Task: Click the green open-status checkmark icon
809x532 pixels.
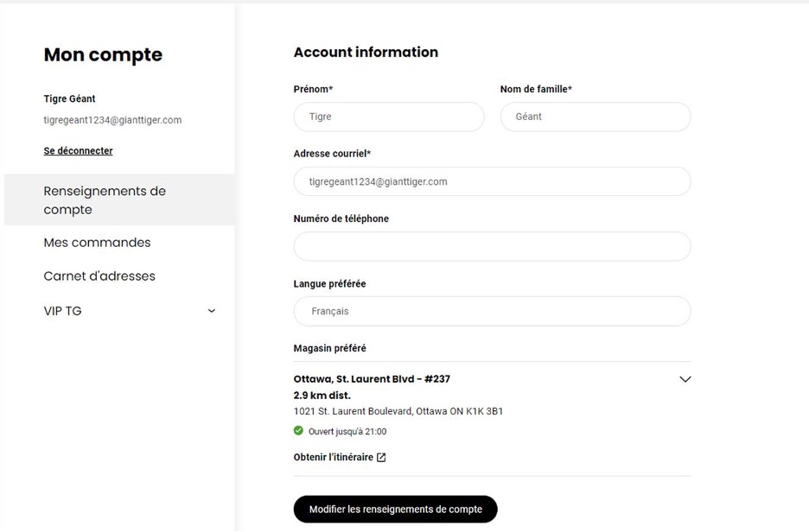Action: (298, 431)
